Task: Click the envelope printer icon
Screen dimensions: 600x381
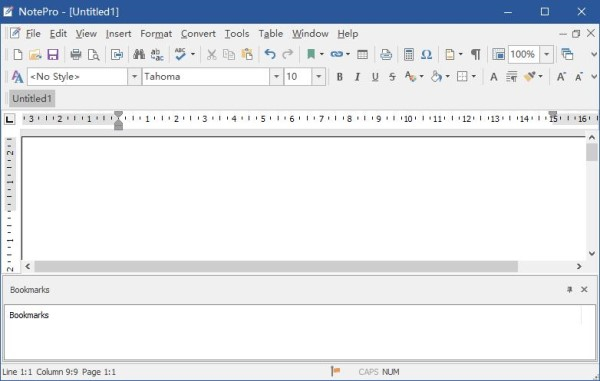Action: pos(386,54)
